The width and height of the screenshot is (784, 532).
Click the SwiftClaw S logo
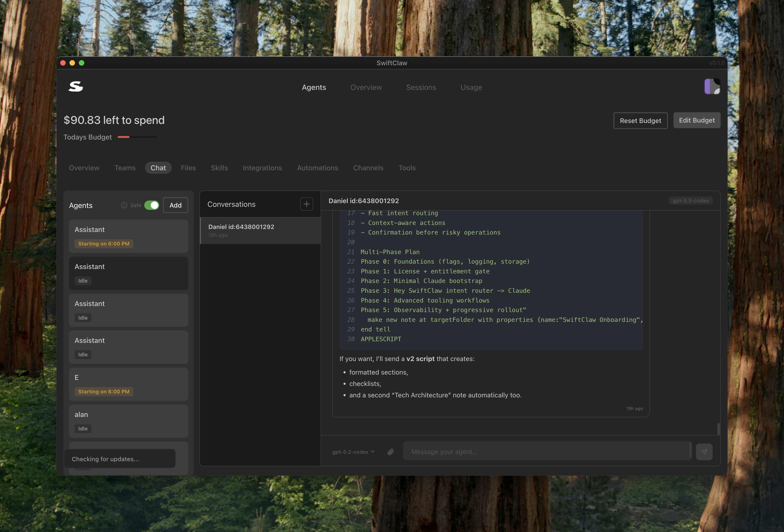point(76,87)
